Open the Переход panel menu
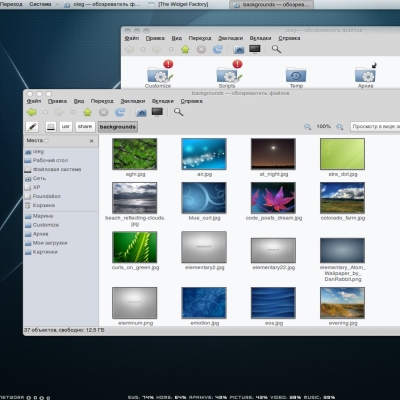 [x=11, y=4]
